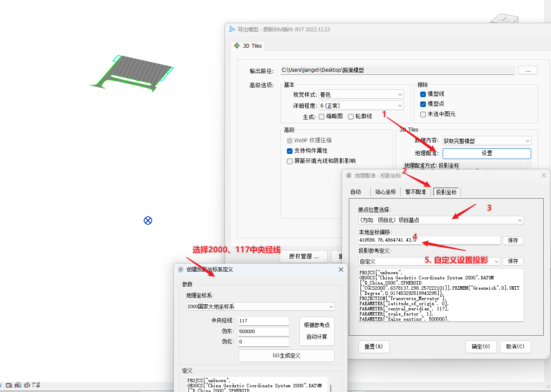This screenshot has height=392, width=551.
Task: Click the 中央经线 input field
Action: [264, 321]
